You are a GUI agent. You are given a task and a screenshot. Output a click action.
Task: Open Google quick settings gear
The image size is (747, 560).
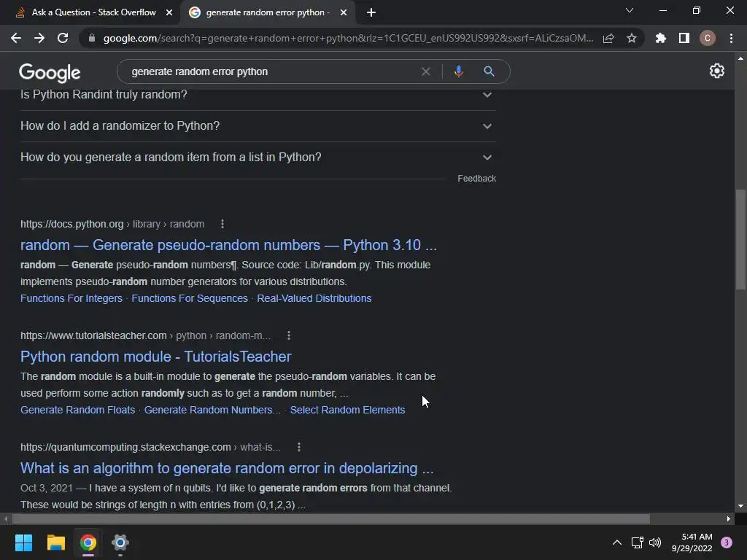(x=717, y=71)
